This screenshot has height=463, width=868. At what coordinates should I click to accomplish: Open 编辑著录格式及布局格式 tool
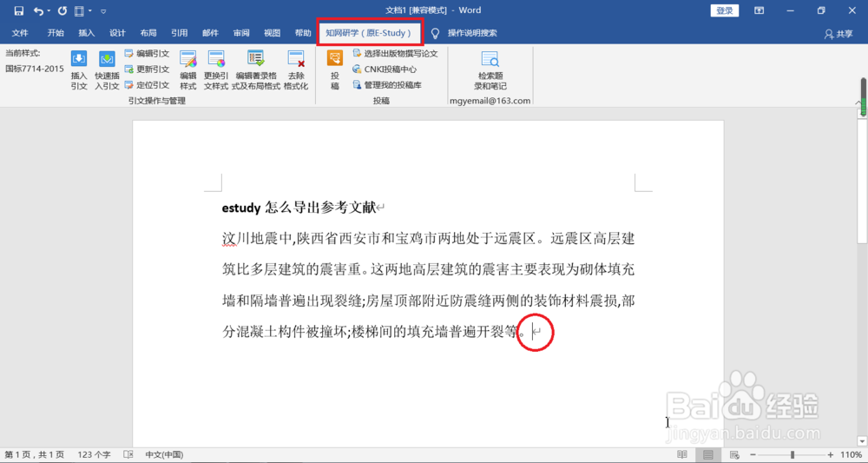pyautogui.click(x=256, y=70)
